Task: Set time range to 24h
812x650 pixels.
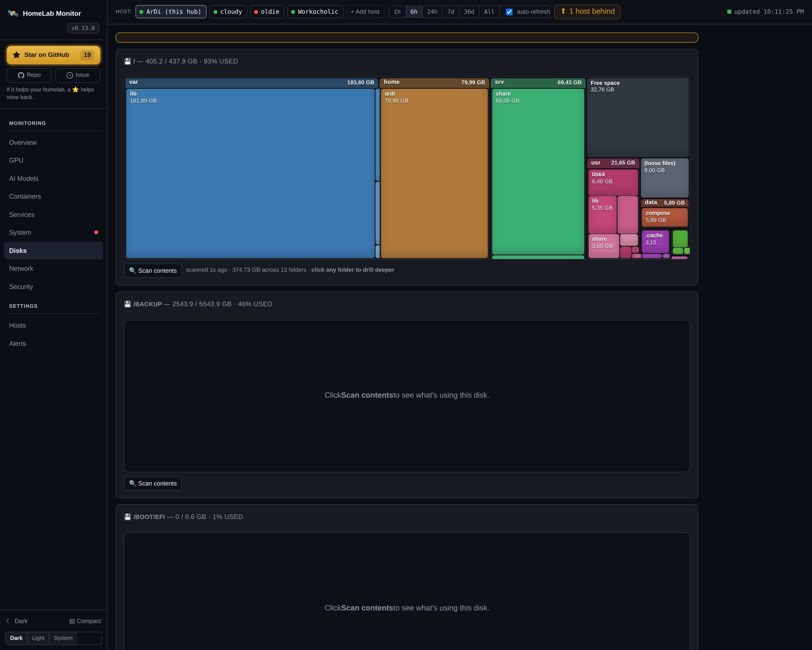Action: [432, 12]
